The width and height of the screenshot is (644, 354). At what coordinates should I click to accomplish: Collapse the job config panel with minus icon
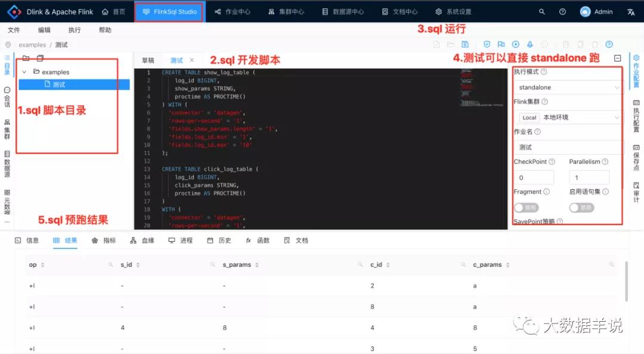coord(617,59)
